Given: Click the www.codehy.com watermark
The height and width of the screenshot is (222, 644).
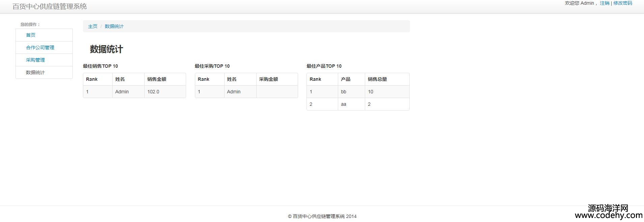Looking at the screenshot, I should click(608, 215).
